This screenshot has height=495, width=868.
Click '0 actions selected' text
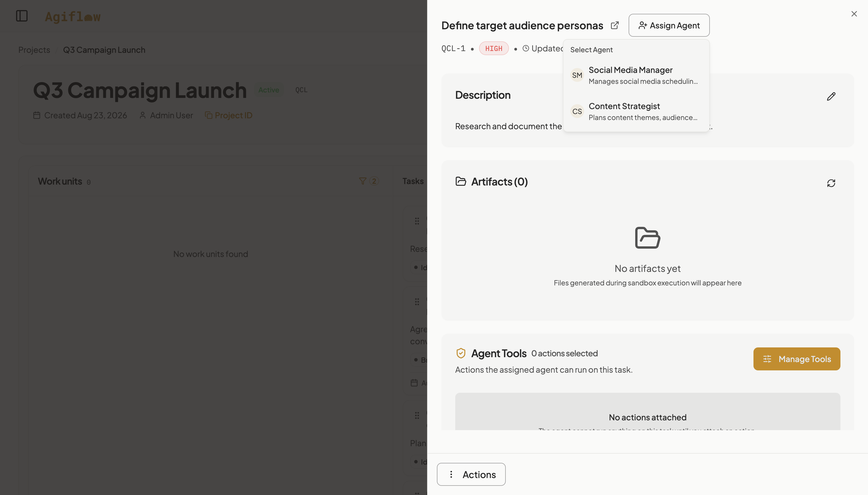[x=565, y=353]
